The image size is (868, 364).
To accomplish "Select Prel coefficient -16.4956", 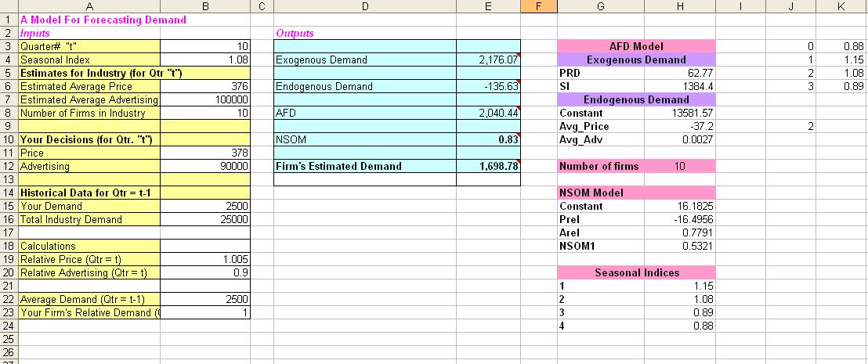I will (x=680, y=219).
